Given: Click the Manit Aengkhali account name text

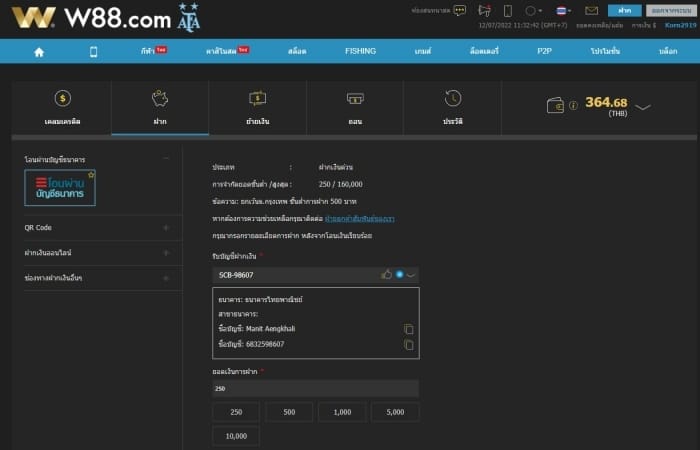Looking at the screenshot, I should coord(271,329).
